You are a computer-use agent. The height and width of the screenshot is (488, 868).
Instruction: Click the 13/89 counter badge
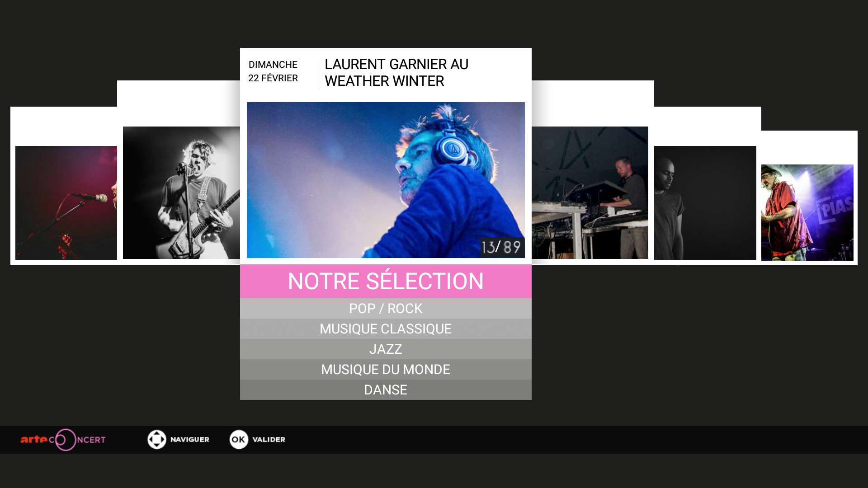tap(502, 247)
